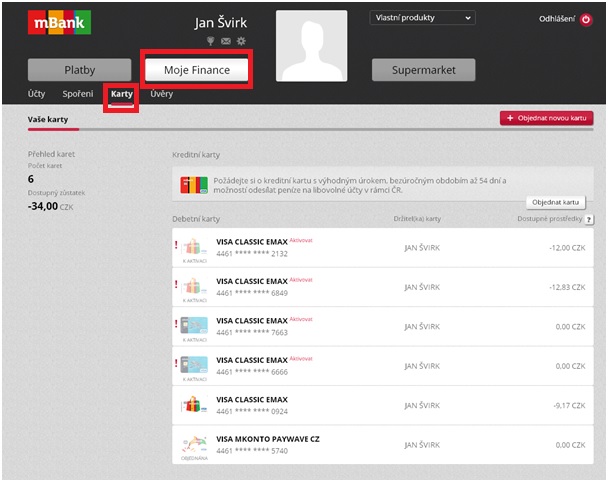The width and height of the screenshot is (608, 482).
Task: Click the Kreditní karty heading
Action: (x=196, y=155)
